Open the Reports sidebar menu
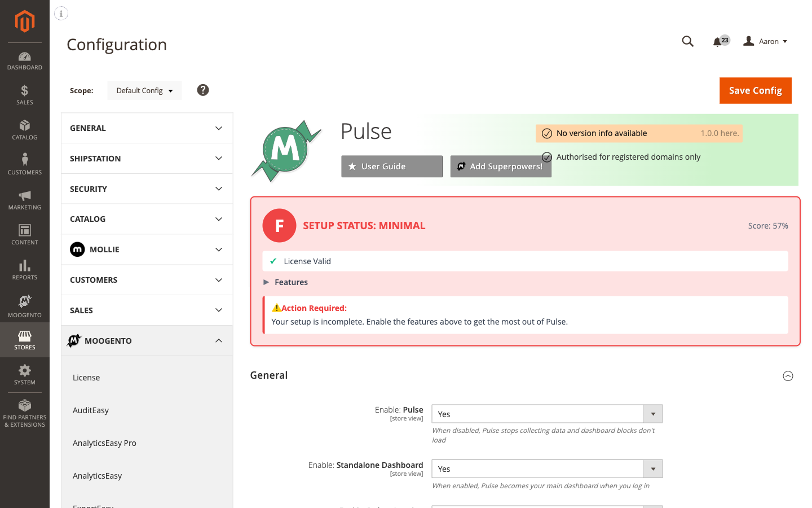Image resolution: width=812 pixels, height=508 pixels. [x=25, y=270]
